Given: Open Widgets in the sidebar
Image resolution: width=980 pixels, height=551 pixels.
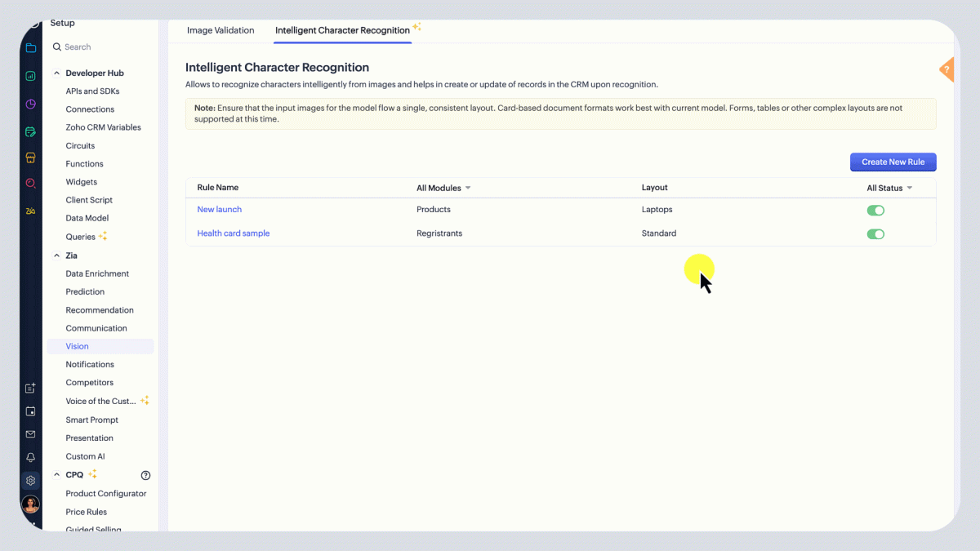Looking at the screenshot, I should click(81, 182).
